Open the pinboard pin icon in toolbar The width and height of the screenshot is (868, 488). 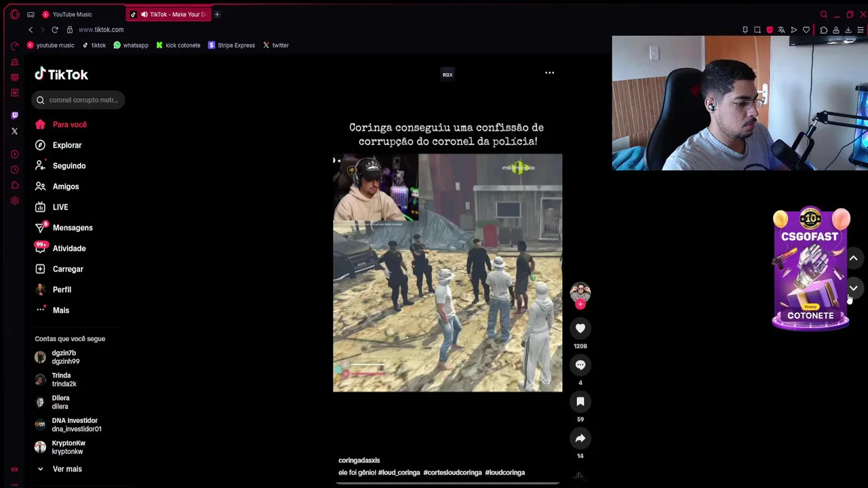point(745,30)
